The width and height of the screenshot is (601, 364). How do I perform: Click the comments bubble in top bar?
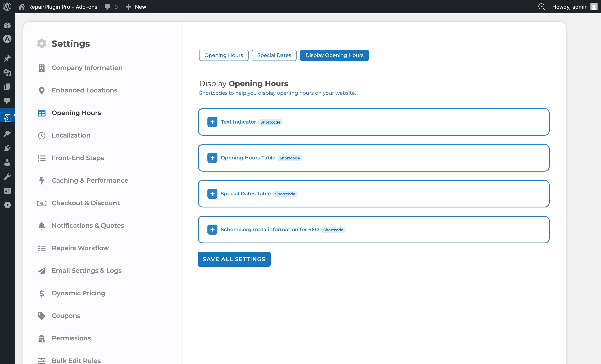point(107,7)
